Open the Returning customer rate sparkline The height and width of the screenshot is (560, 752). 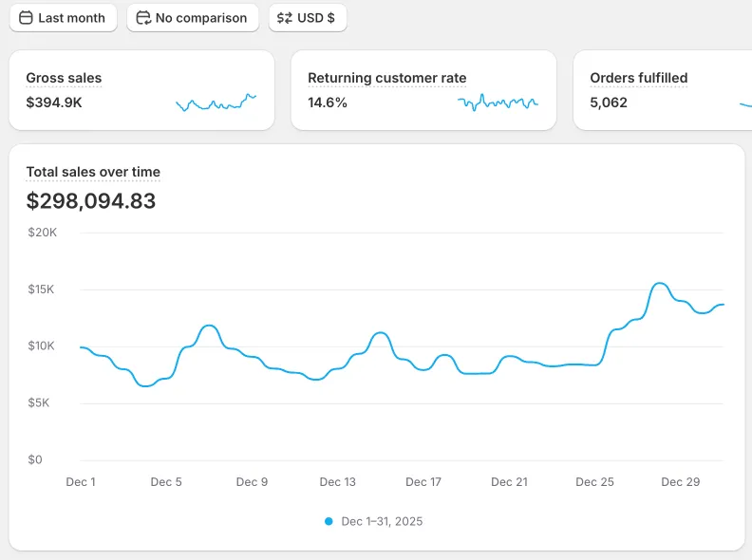coord(498,103)
